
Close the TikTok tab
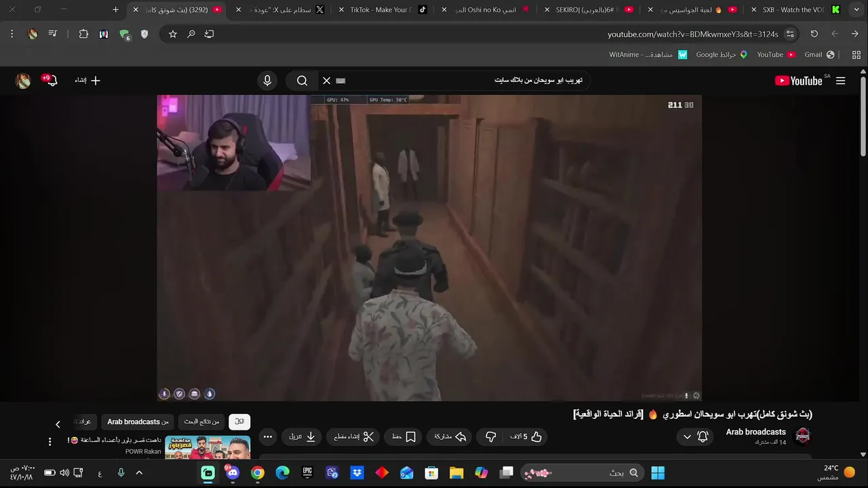(x=342, y=9)
